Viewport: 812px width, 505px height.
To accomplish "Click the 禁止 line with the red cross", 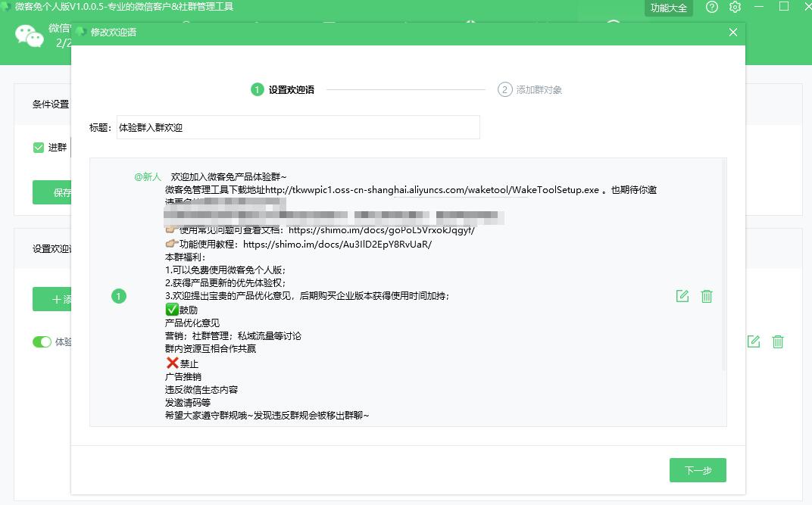I will [182, 363].
